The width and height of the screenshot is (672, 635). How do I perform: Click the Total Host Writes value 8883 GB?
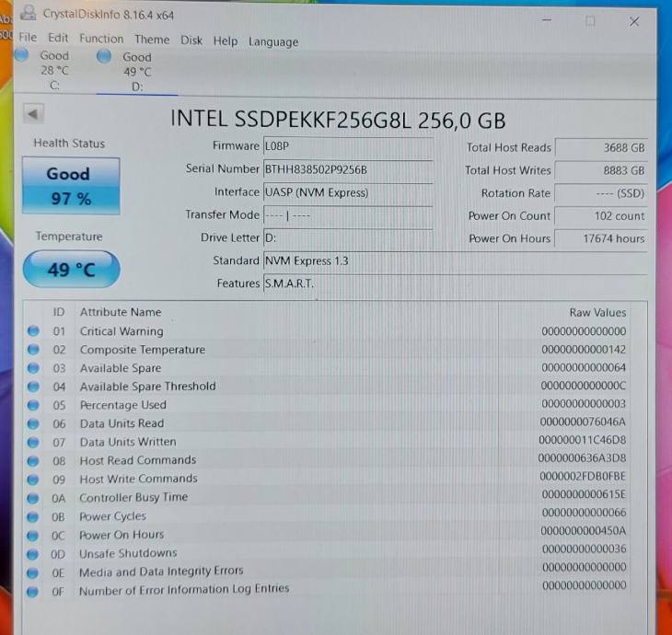point(601,170)
